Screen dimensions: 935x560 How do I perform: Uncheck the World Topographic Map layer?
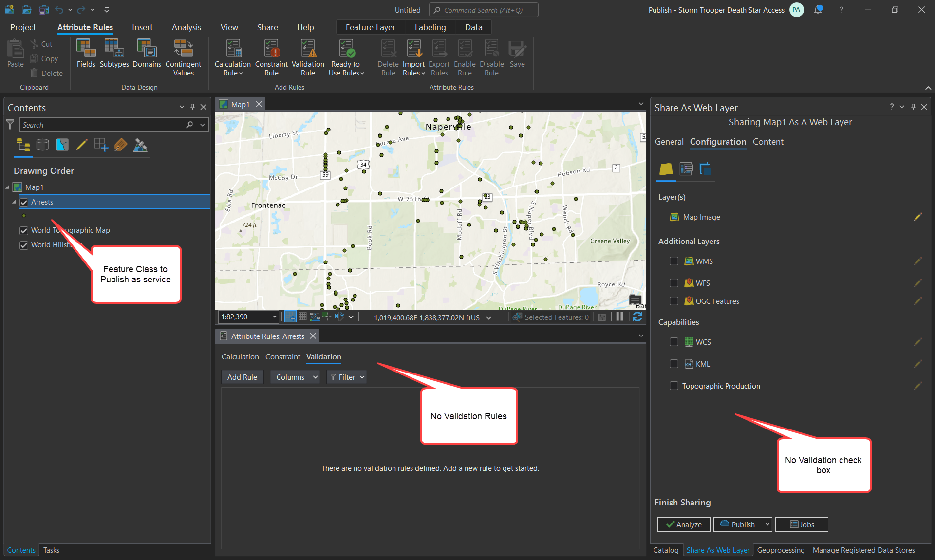[x=23, y=230]
